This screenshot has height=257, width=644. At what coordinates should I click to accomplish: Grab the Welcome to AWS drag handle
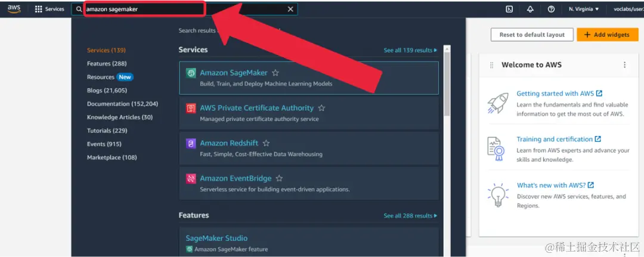click(x=491, y=65)
